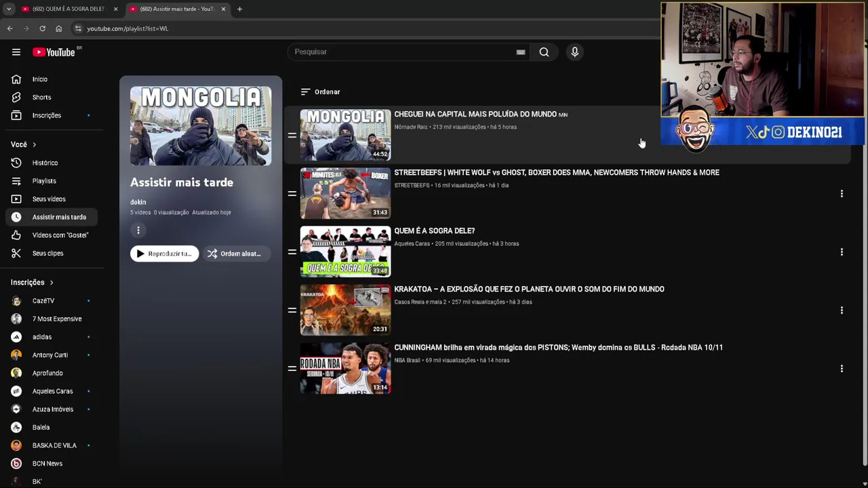The height and width of the screenshot is (488, 868).
Task: Open BASKA DE VILA channel
Action: click(53, 445)
